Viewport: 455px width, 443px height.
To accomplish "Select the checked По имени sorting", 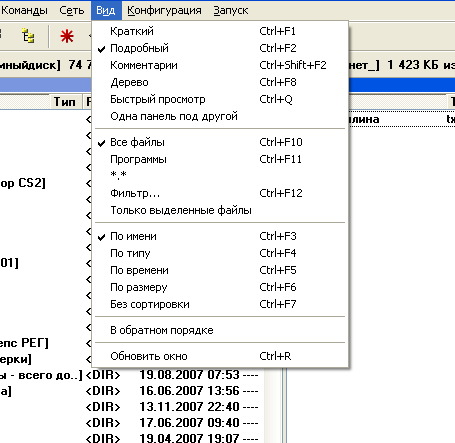I will point(220,236).
